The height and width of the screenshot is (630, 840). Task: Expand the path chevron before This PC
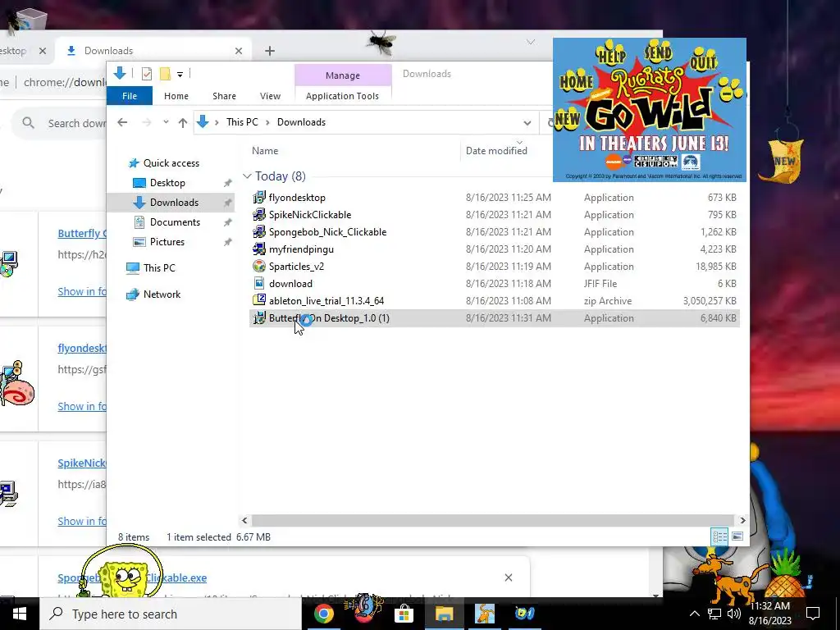click(x=217, y=123)
